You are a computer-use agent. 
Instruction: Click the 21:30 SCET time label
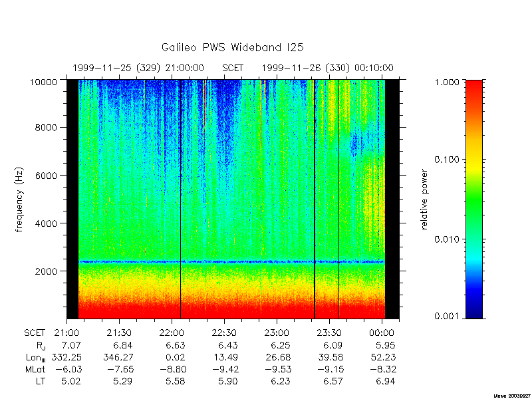point(119,333)
